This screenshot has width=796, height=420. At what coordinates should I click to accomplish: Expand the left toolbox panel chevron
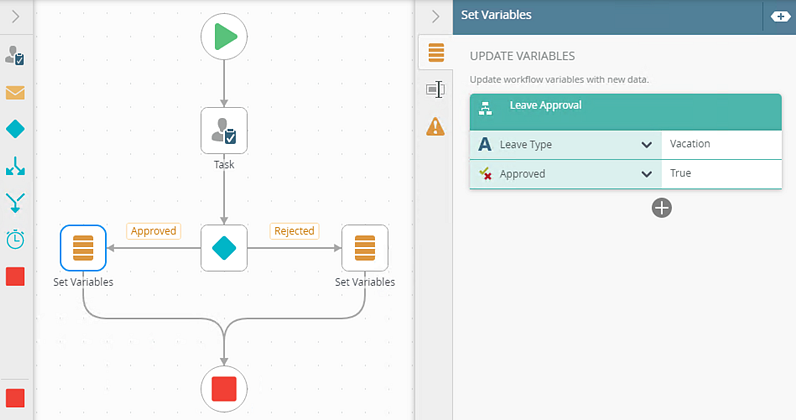pyautogui.click(x=15, y=16)
